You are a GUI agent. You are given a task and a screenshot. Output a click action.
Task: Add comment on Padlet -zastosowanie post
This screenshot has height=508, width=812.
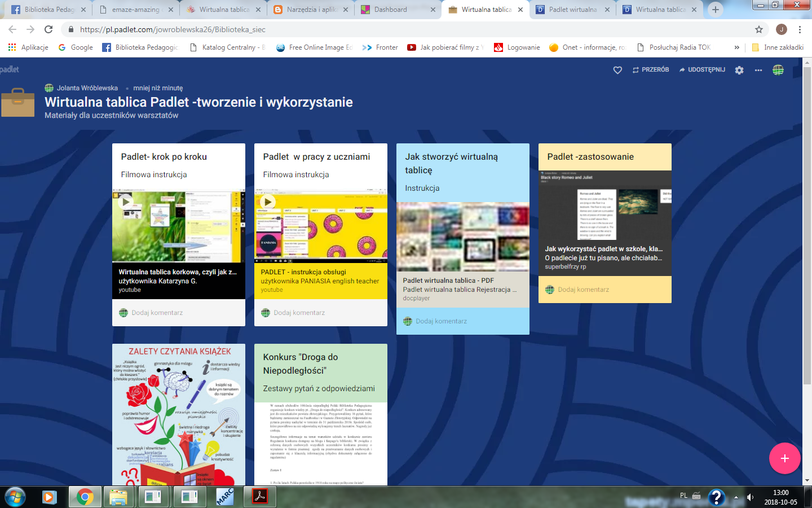point(584,290)
